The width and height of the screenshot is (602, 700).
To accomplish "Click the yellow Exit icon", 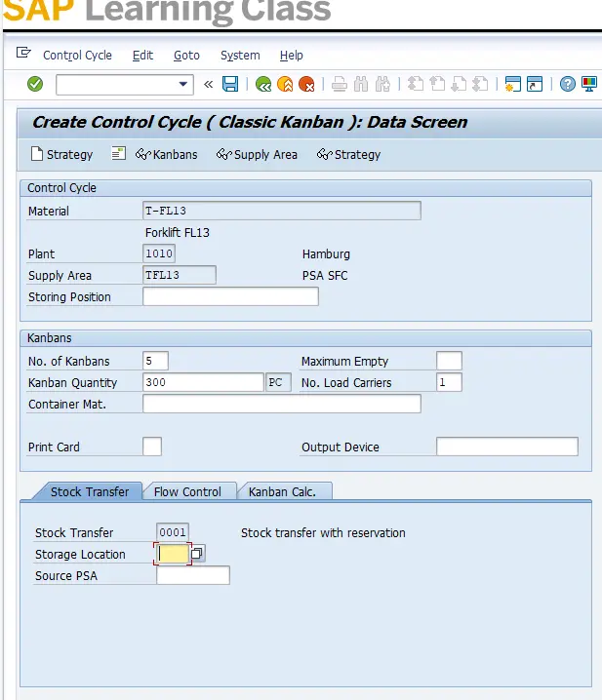I will click(285, 84).
